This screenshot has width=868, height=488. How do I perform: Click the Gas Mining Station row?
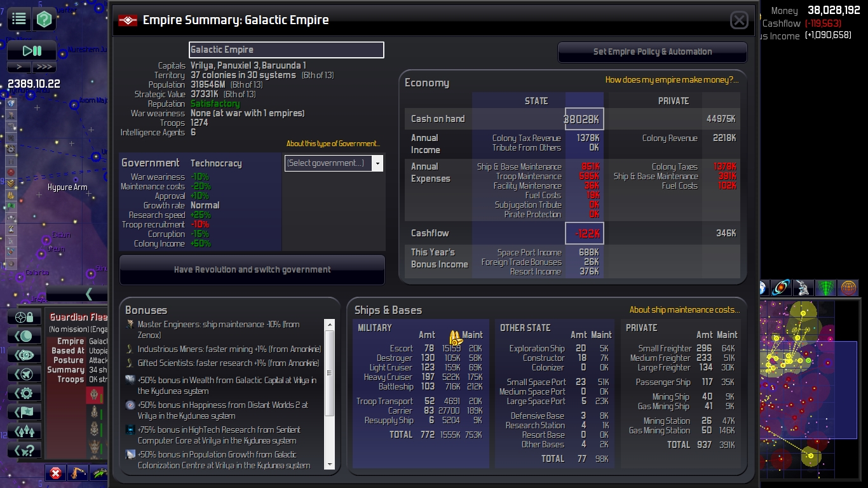tap(682, 430)
